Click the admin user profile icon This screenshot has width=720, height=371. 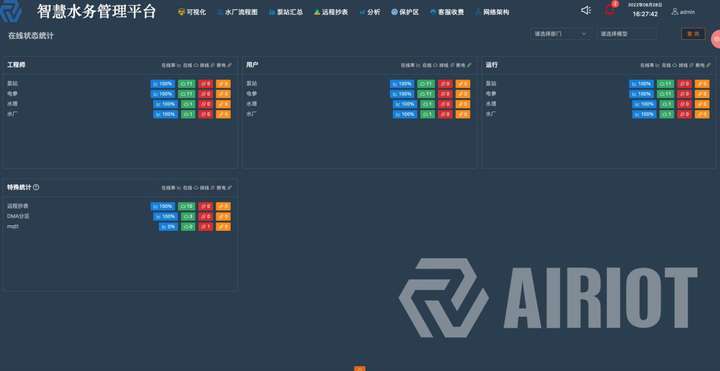[675, 11]
